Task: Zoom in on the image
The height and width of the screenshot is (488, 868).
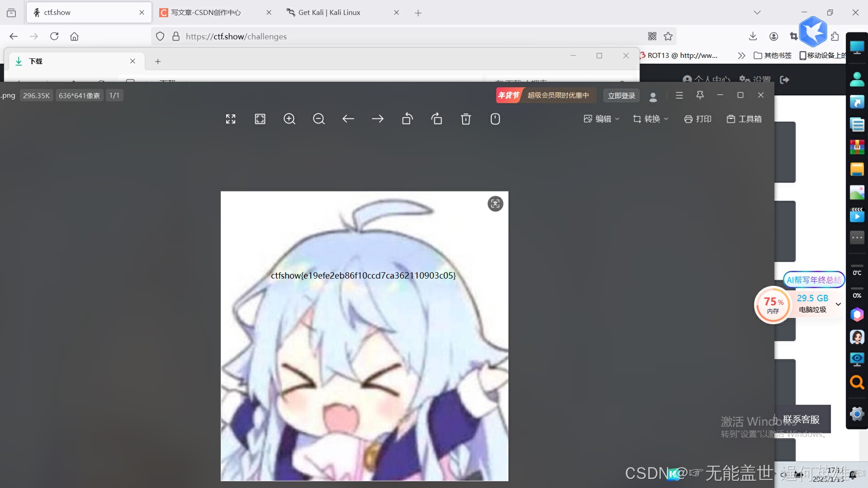Action: pyautogui.click(x=289, y=119)
